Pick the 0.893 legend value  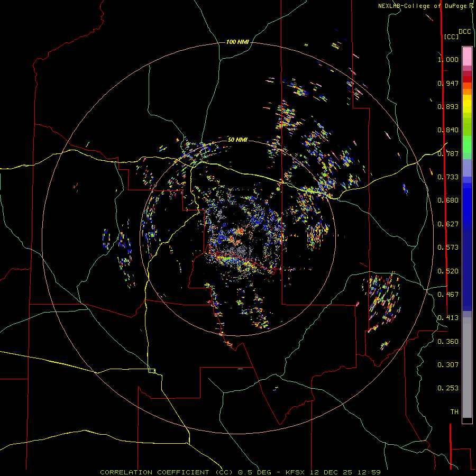pos(448,106)
